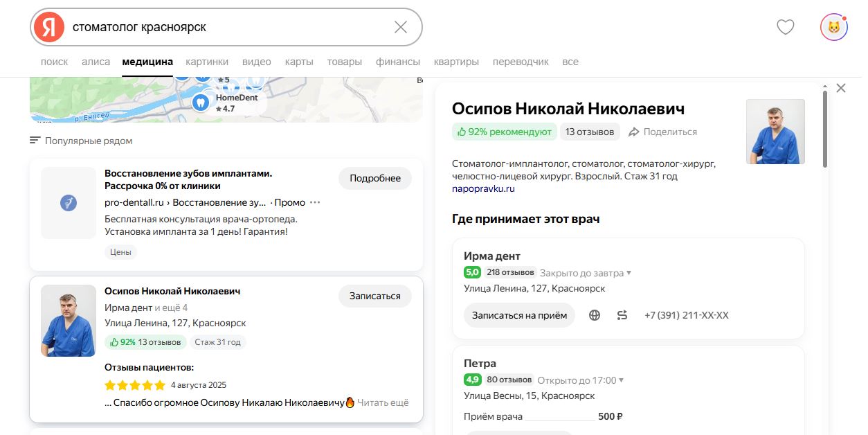Screen dimensions: 868x435
Task: Clear the search field with X icon
Action: coord(400,27)
